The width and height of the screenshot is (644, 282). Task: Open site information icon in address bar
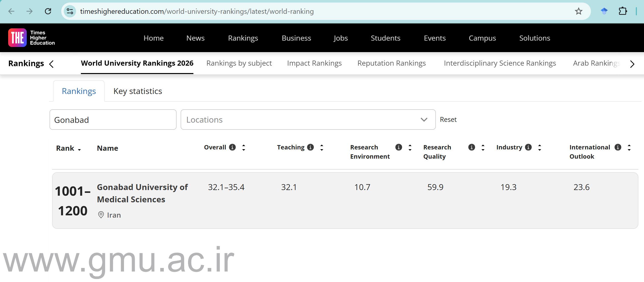pos(70,11)
